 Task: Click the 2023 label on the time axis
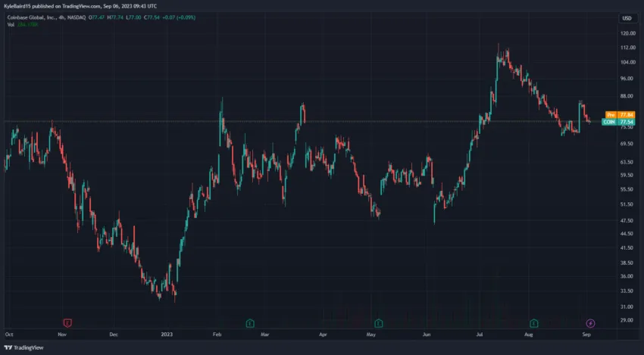(x=167, y=335)
